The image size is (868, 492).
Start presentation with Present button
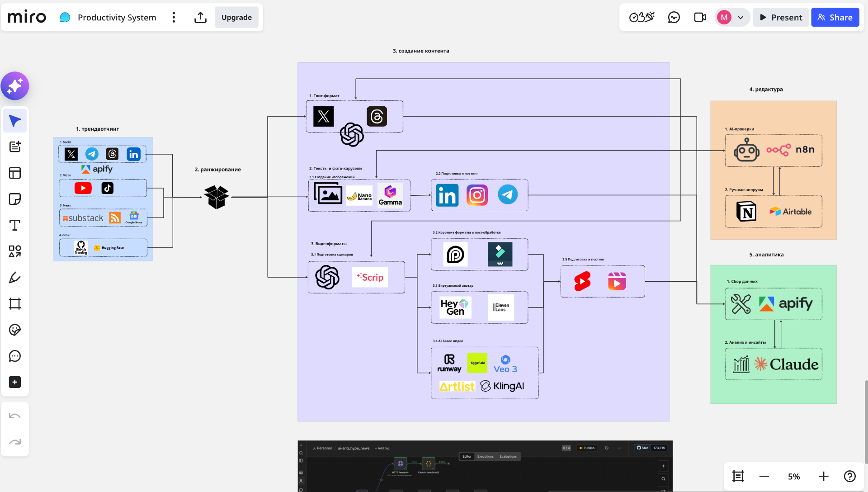(x=781, y=18)
